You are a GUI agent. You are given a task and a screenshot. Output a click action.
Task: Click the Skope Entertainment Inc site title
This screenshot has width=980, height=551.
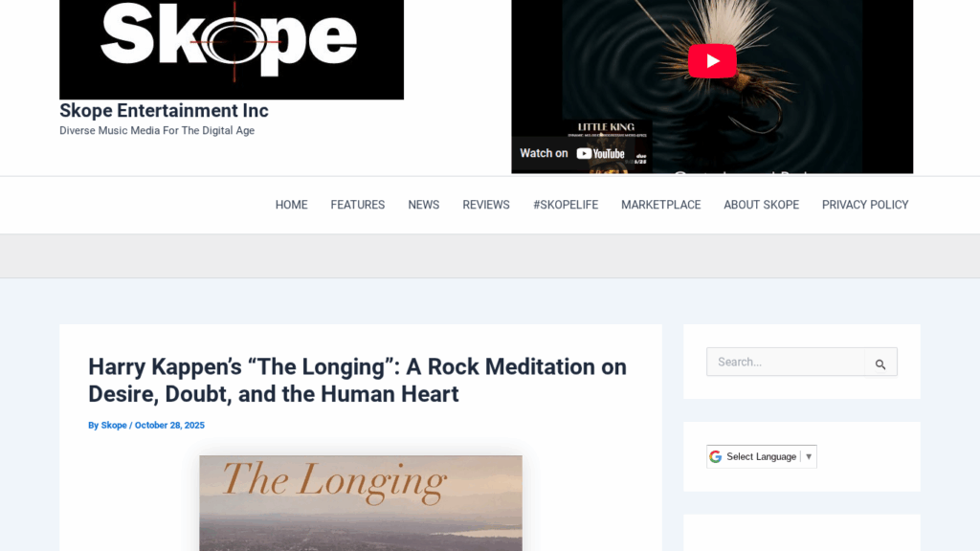coord(164,111)
